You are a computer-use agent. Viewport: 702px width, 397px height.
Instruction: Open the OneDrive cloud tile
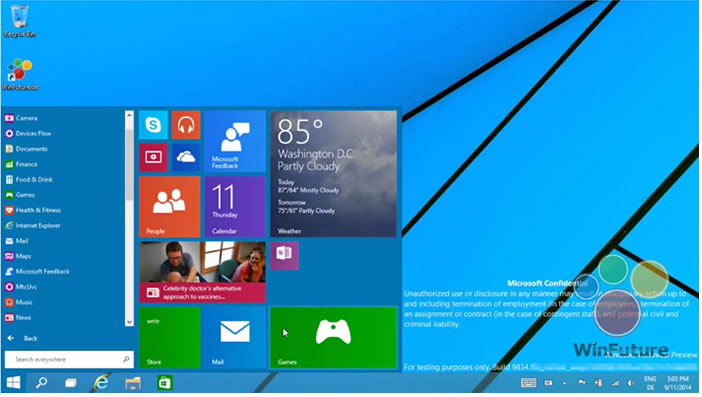pos(186,158)
